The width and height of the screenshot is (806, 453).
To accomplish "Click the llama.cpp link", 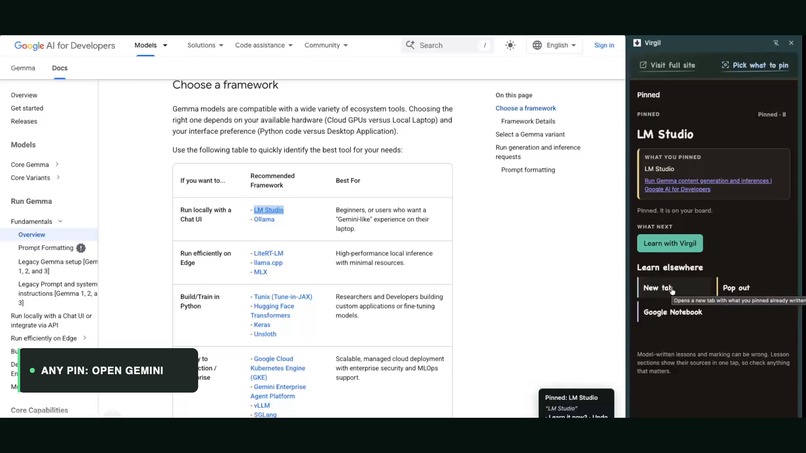I will [x=268, y=263].
